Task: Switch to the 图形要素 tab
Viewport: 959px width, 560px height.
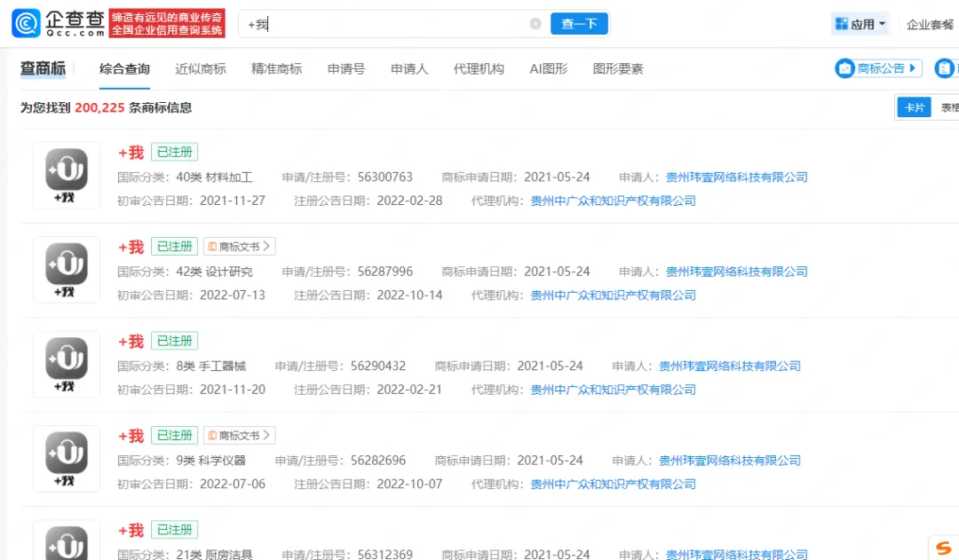Action: (618, 69)
